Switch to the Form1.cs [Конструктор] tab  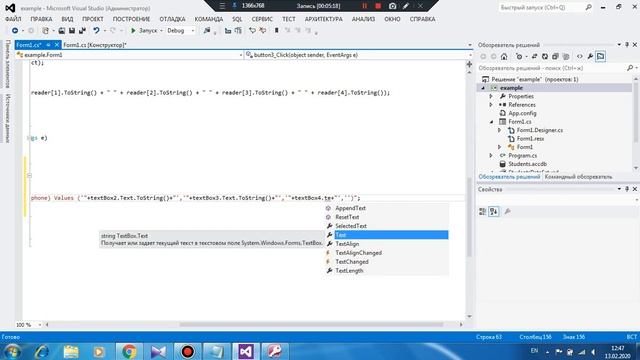tap(95, 45)
